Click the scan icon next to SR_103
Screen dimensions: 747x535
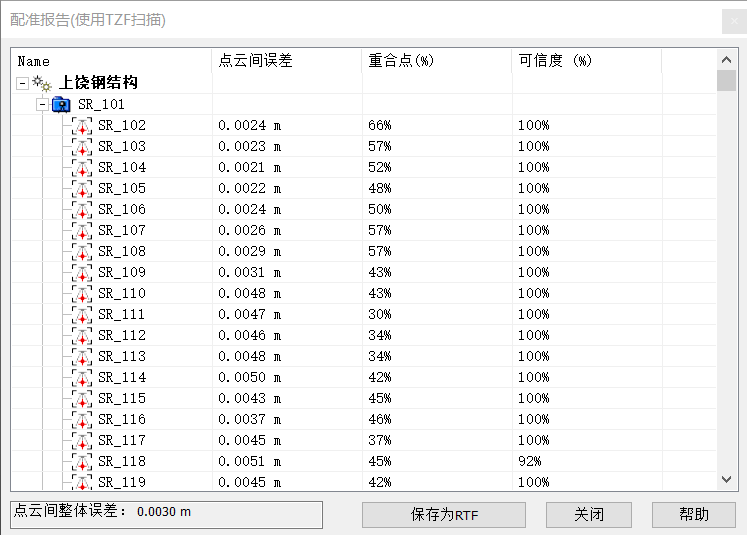(x=82, y=147)
